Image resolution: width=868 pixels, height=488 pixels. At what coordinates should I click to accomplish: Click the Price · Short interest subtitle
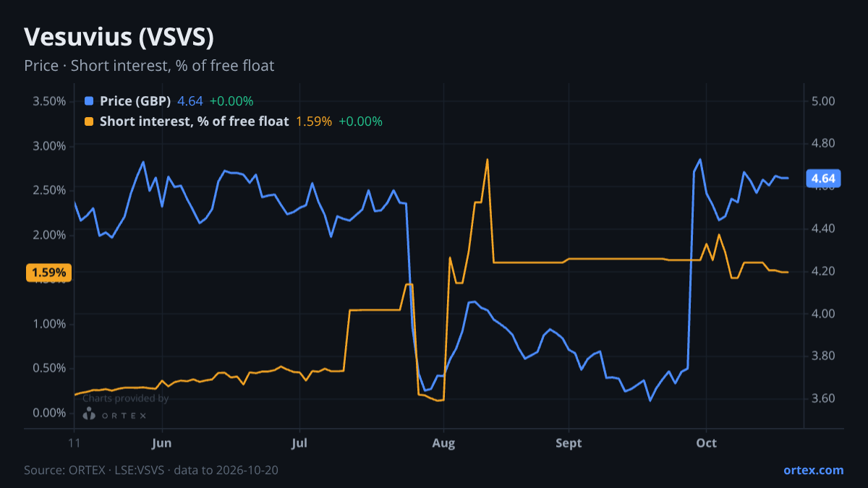(x=149, y=66)
